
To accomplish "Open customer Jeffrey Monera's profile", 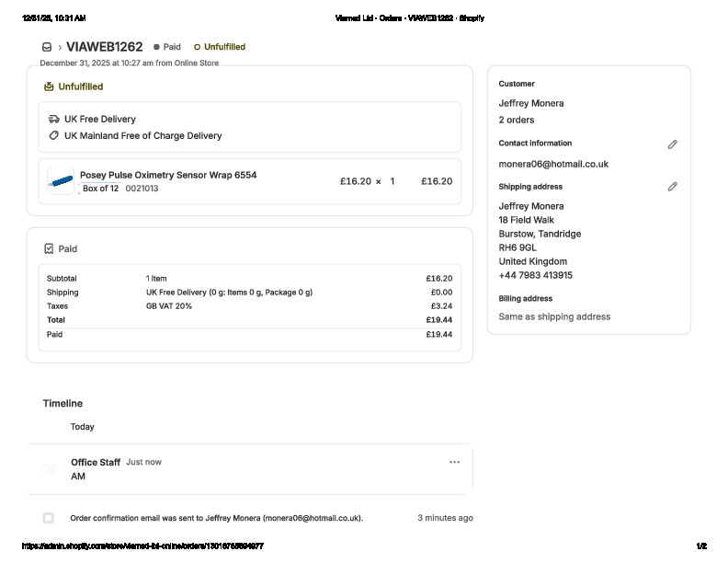I will (x=531, y=103).
